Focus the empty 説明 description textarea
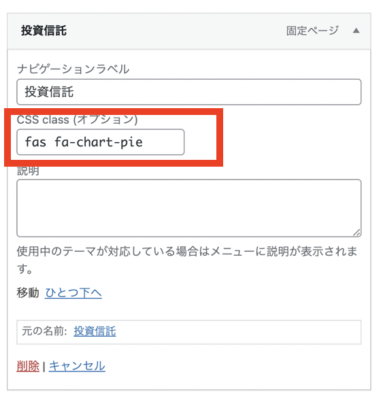 point(189,208)
